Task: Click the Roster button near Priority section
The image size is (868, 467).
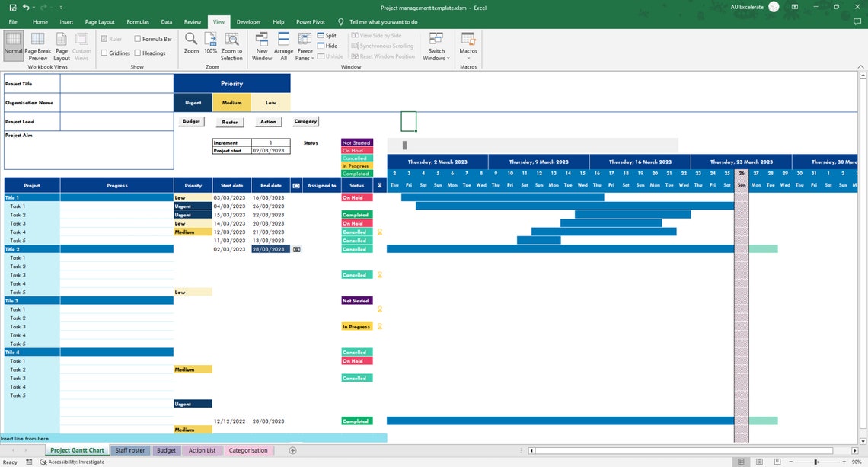Action: tap(230, 121)
